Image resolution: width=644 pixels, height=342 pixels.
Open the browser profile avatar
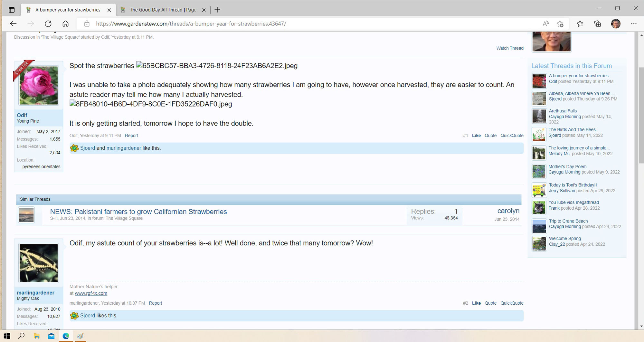pyautogui.click(x=616, y=24)
